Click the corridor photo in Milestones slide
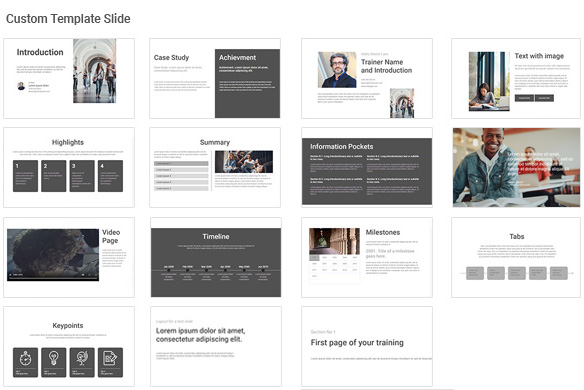584x390 pixels. (x=334, y=241)
